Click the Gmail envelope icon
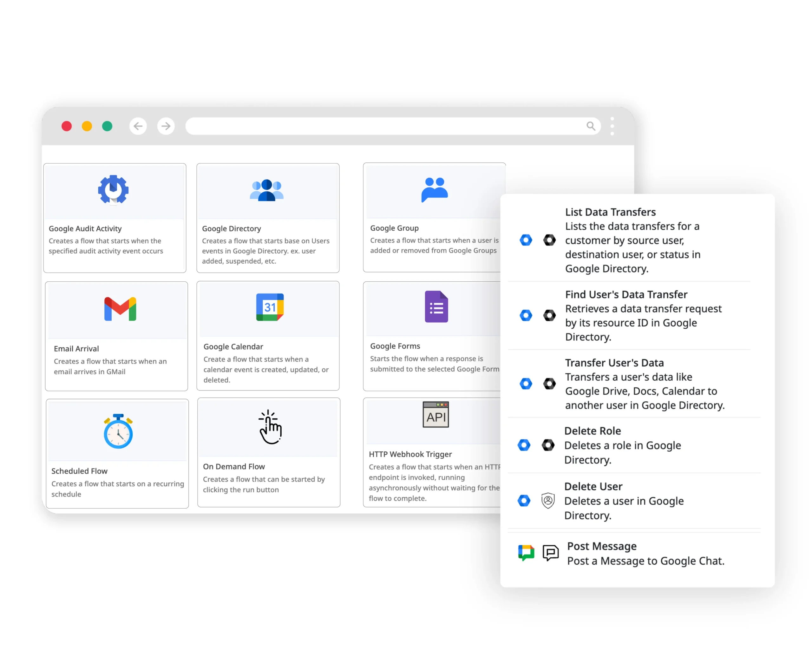This screenshot has width=812, height=650. point(120,309)
